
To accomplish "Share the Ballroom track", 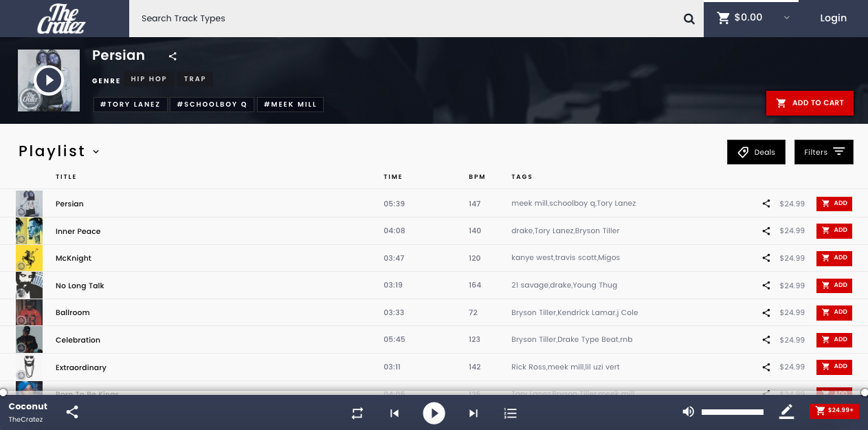I will [766, 312].
